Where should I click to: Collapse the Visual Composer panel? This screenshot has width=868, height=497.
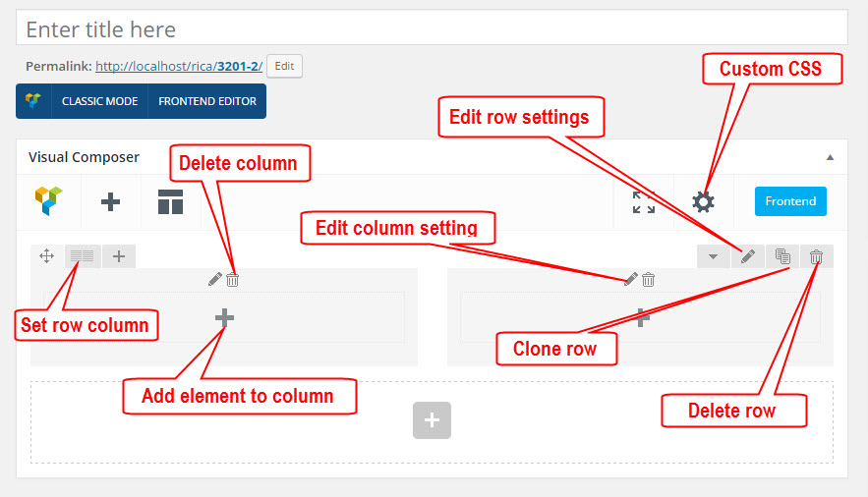coord(830,157)
